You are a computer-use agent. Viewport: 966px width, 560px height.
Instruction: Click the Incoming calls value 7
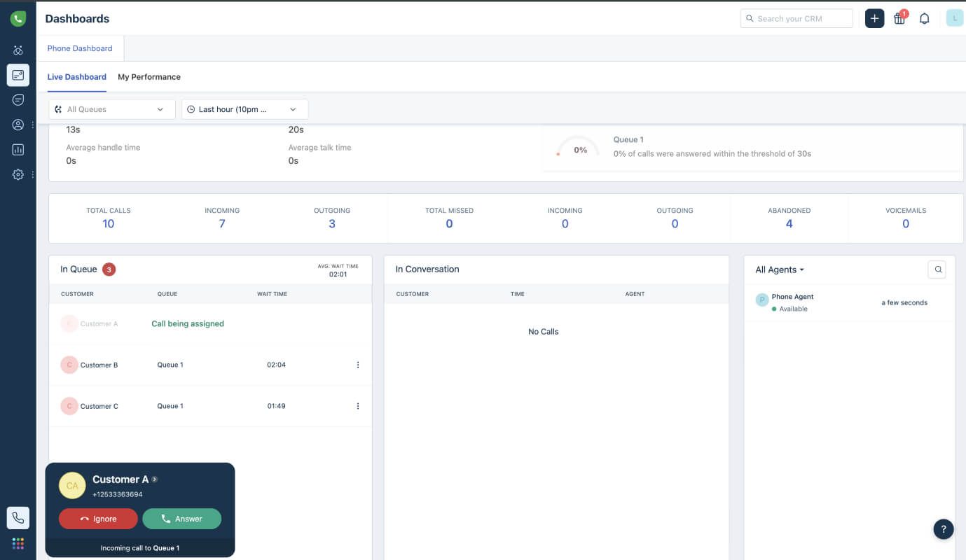(x=222, y=224)
